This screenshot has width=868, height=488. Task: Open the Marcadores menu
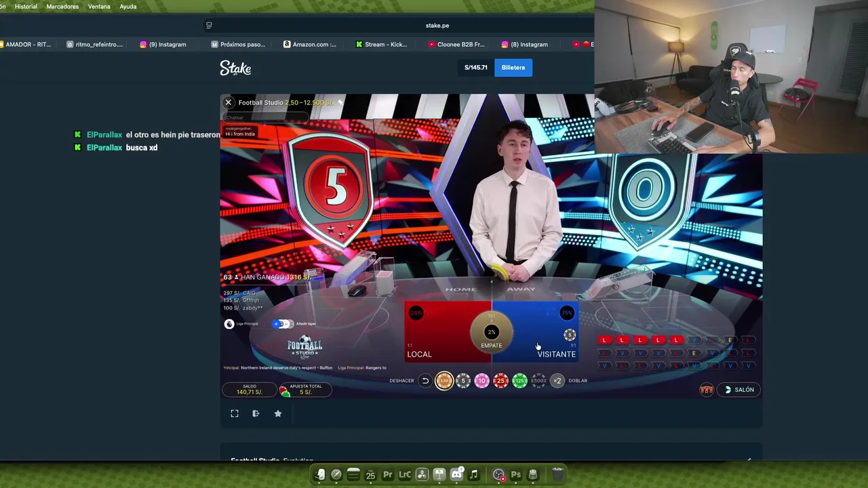pos(62,6)
